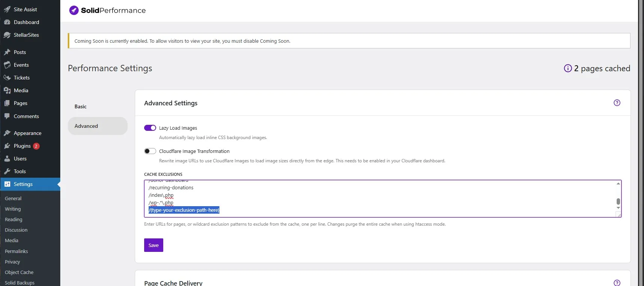Click the Plugins update count badge
The width and height of the screenshot is (644, 286).
pyautogui.click(x=36, y=146)
